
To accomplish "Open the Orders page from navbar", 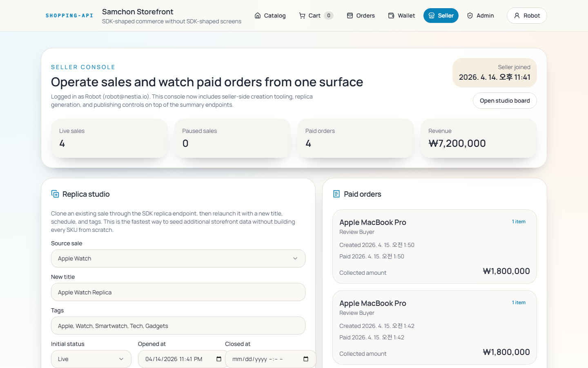I will 361,16.
